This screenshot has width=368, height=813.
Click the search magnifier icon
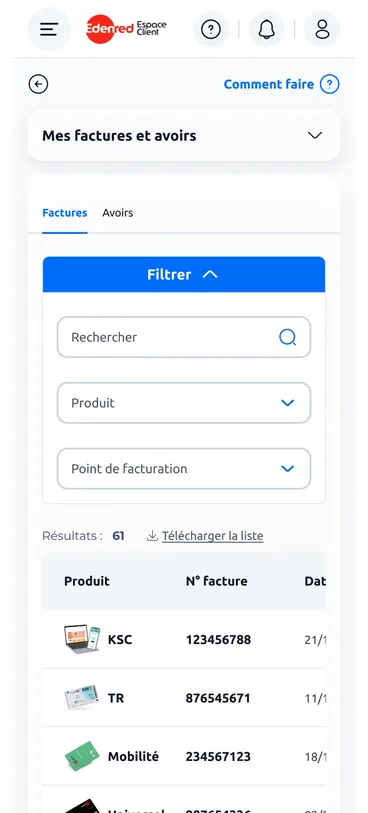click(288, 338)
